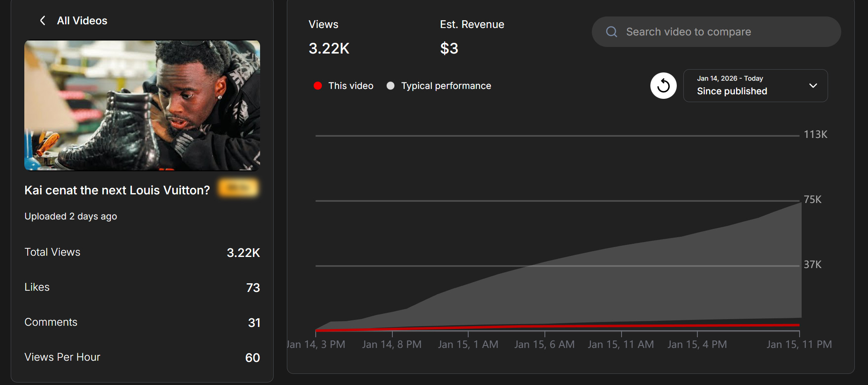Click the 75K y-axis label
This screenshot has width=868, height=385.
tap(812, 200)
